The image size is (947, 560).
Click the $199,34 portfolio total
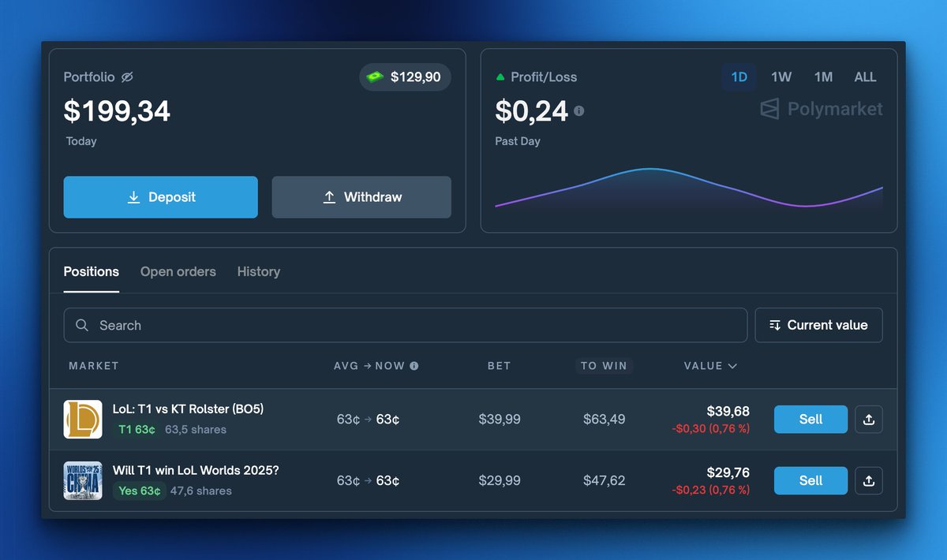tap(117, 111)
